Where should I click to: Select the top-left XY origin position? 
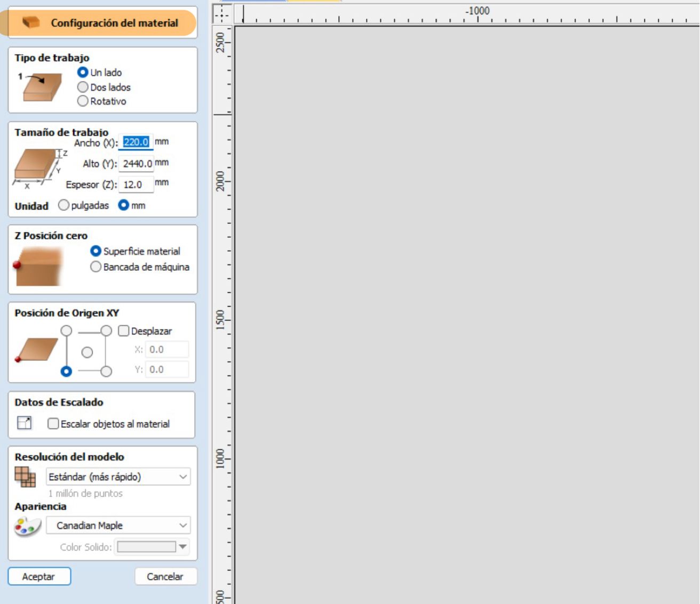point(66,331)
